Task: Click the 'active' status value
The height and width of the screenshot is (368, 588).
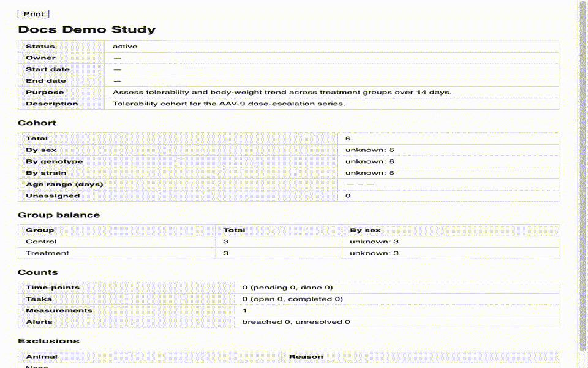Action: point(125,47)
